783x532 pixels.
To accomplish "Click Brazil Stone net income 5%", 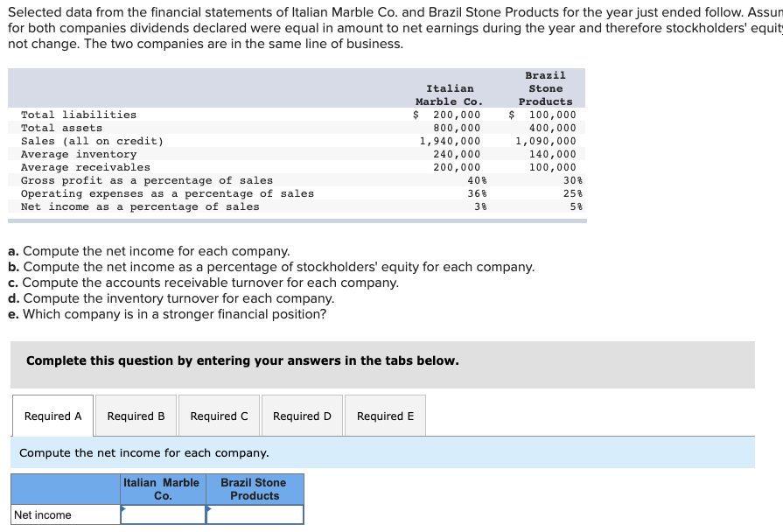I will click(x=577, y=206).
